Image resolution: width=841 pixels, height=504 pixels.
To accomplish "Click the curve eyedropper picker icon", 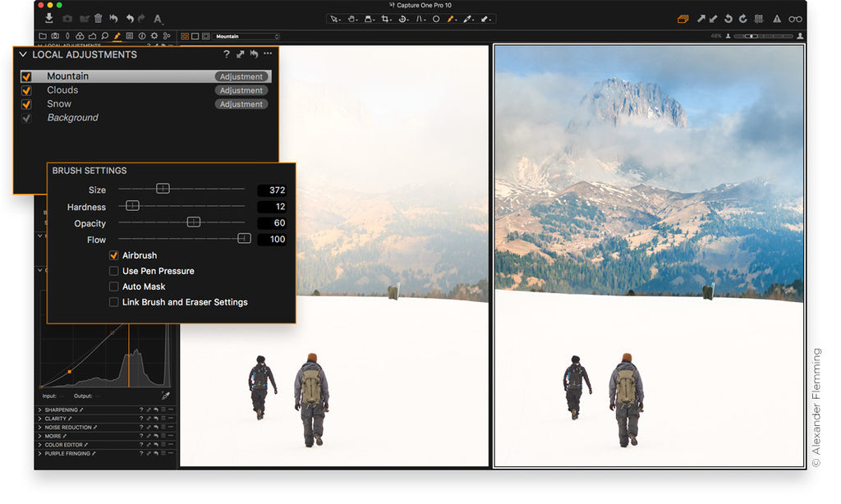I will coord(165,396).
